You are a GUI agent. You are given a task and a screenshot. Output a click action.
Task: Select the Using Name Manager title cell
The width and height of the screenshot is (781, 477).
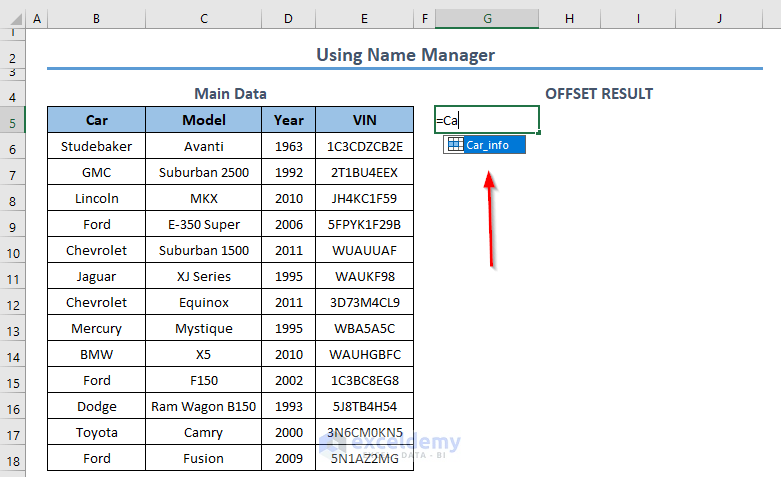click(x=405, y=55)
